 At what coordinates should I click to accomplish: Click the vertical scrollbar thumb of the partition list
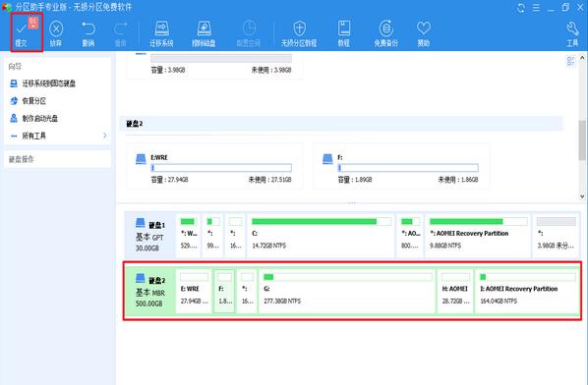582,140
